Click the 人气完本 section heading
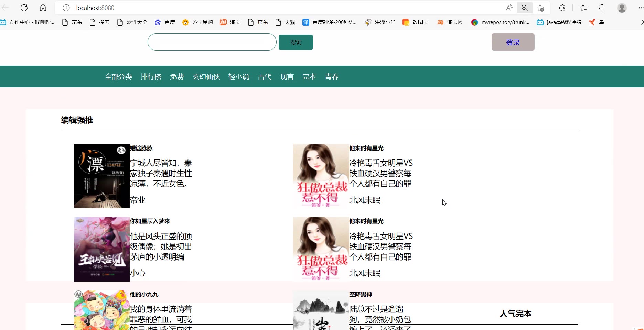644x330 pixels. 515,313
